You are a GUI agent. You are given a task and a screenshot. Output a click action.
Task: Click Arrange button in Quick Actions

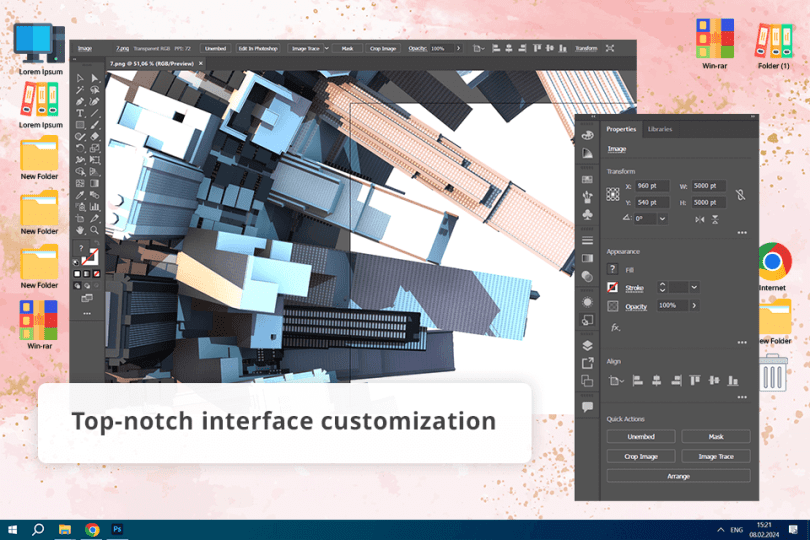[x=678, y=476]
